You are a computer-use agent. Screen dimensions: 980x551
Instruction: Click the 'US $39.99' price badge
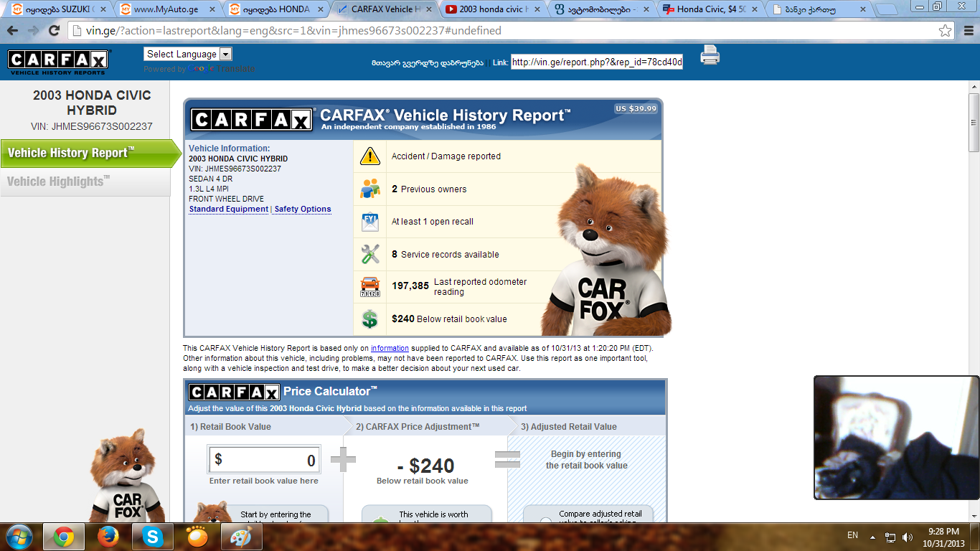(x=636, y=109)
